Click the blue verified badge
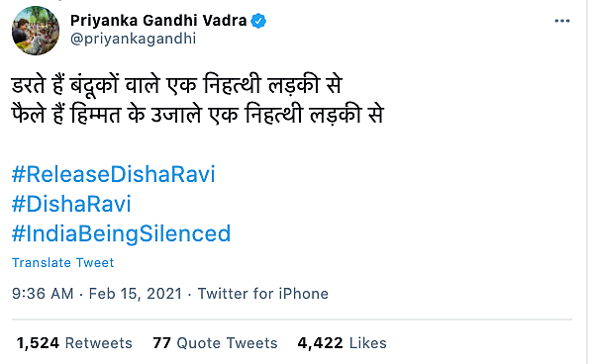 [x=258, y=21]
